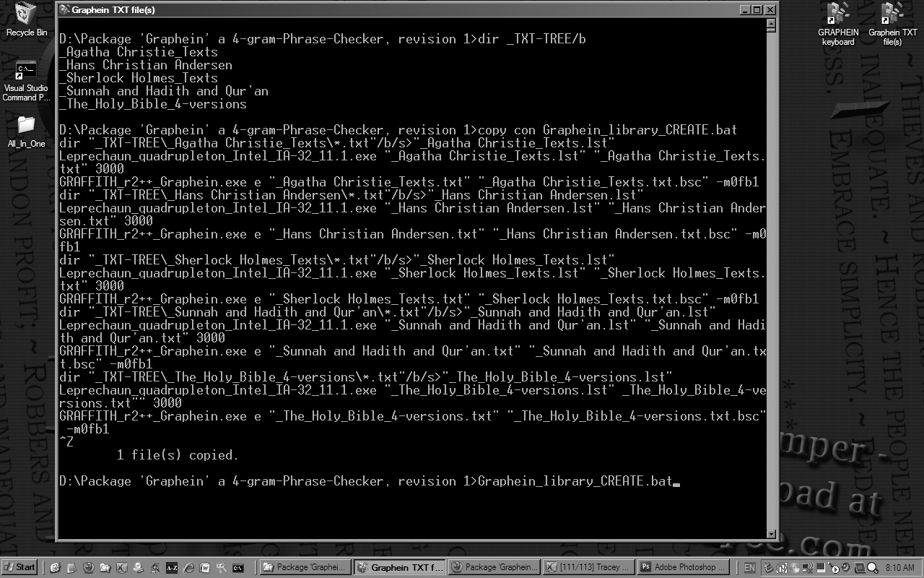
Task: Launch command prompt from quick launch
Action: [x=237, y=567]
